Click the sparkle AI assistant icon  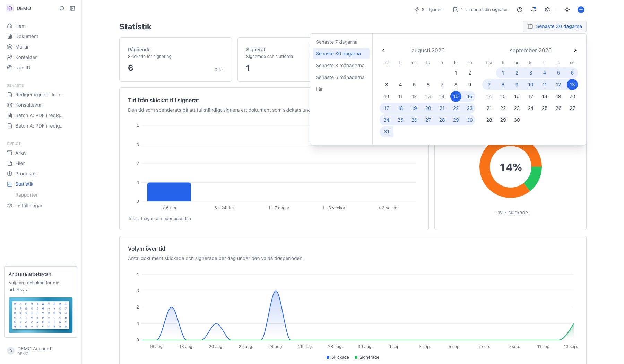tap(567, 10)
